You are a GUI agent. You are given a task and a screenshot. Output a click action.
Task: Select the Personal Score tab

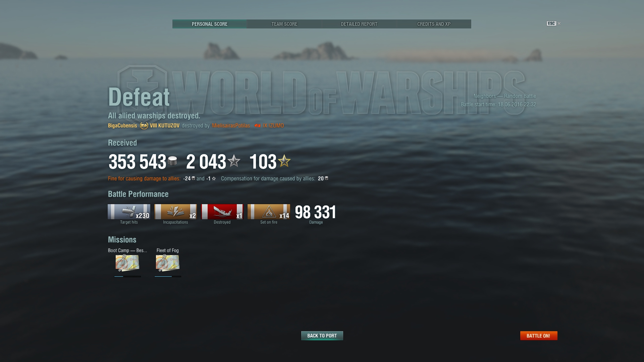click(210, 24)
